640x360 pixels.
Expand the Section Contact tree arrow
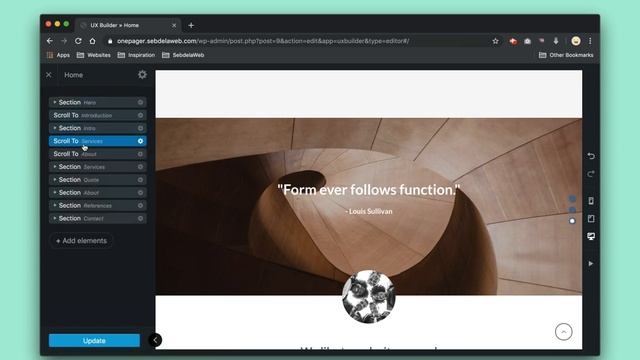tap(55, 218)
